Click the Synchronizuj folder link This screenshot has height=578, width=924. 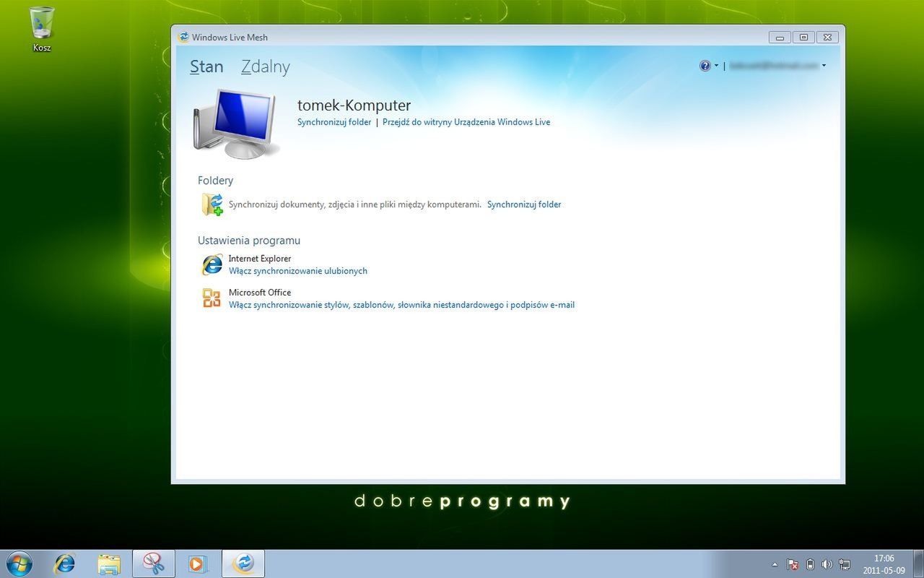point(334,121)
